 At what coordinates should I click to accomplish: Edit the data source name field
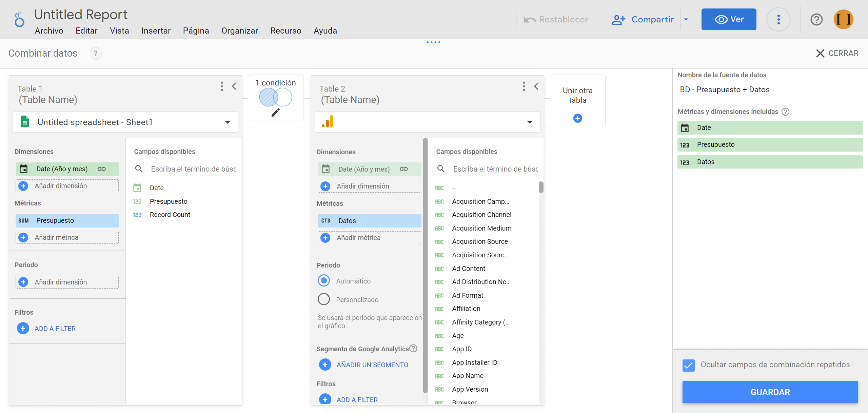(x=770, y=90)
